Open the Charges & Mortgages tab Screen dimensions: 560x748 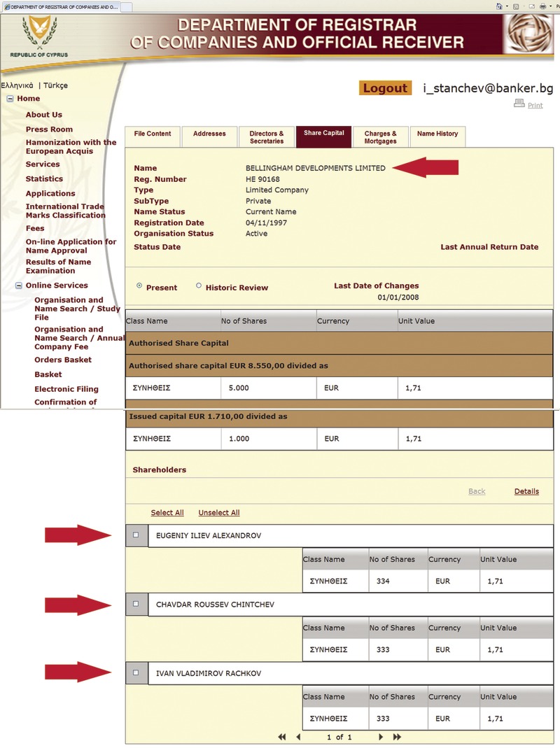pyautogui.click(x=381, y=137)
